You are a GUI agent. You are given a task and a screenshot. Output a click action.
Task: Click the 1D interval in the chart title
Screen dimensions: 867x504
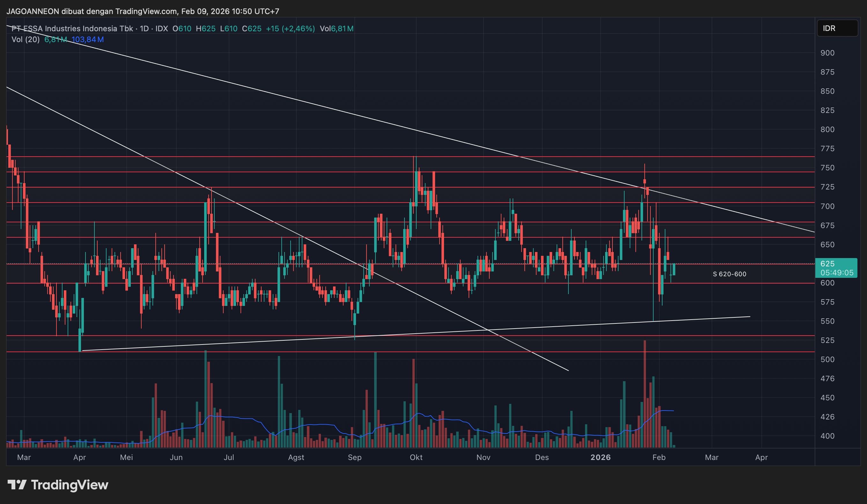(144, 29)
